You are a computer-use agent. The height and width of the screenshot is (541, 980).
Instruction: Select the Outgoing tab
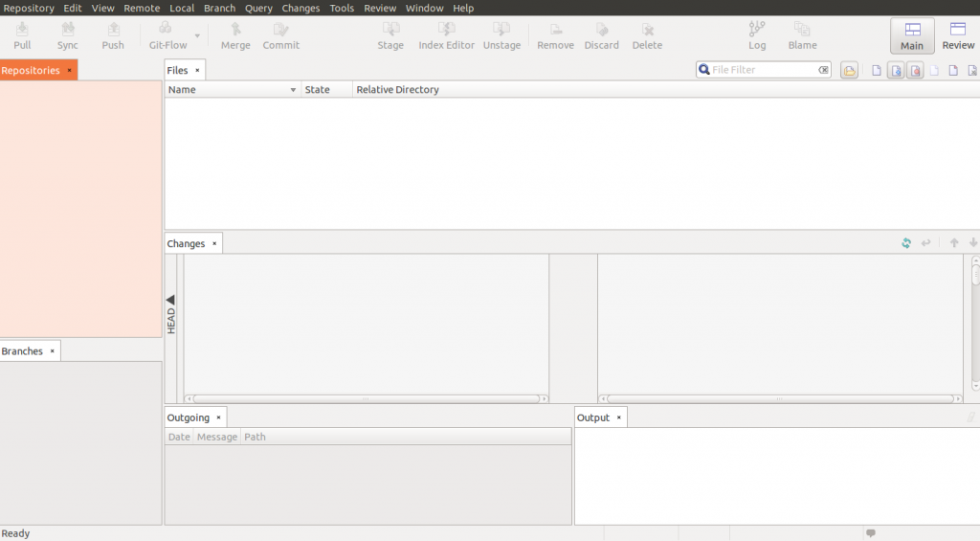pyautogui.click(x=188, y=417)
